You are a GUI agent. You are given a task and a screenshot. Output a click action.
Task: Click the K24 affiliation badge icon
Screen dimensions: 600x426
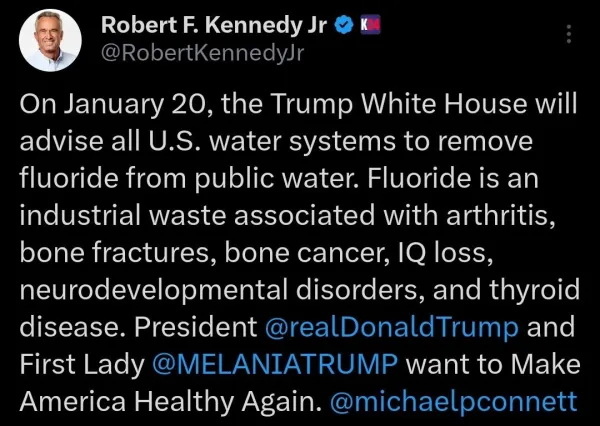[x=370, y=24]
